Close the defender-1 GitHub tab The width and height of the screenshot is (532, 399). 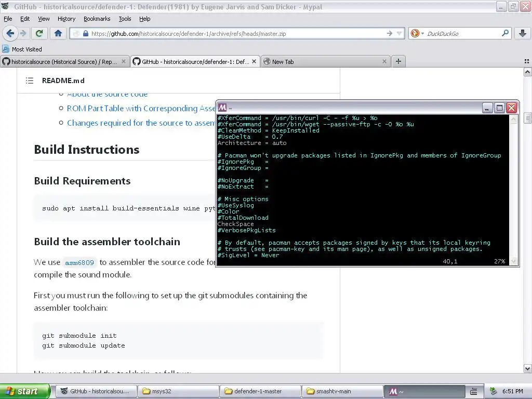tap(254, 61)
